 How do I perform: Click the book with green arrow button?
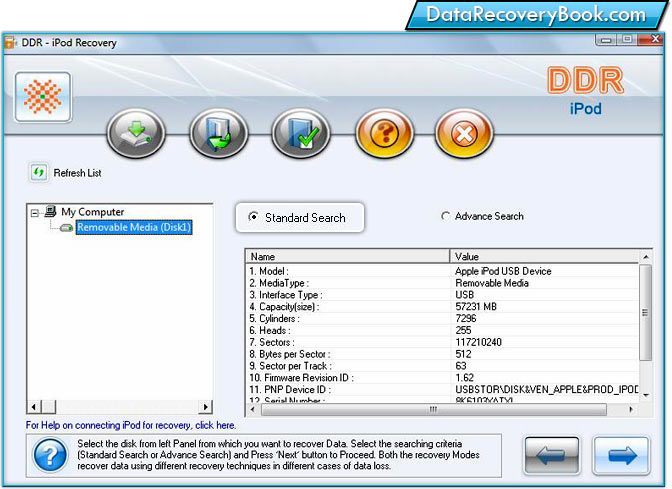[x=219, y=133]
